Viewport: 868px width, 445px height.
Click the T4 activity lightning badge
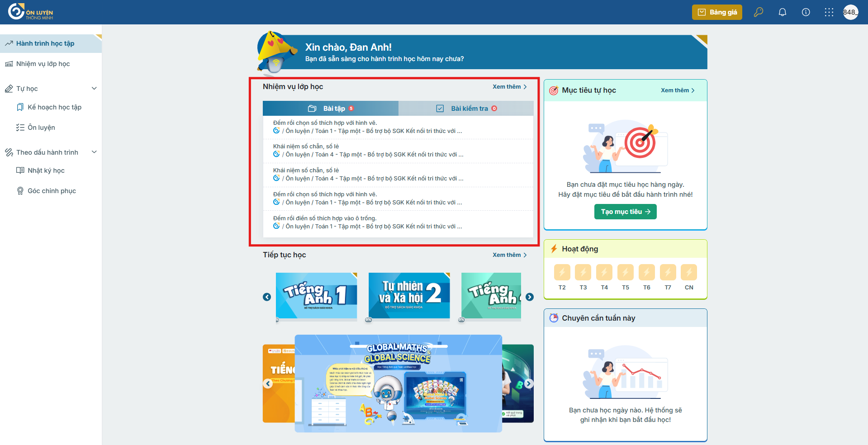tap(604, 272)
